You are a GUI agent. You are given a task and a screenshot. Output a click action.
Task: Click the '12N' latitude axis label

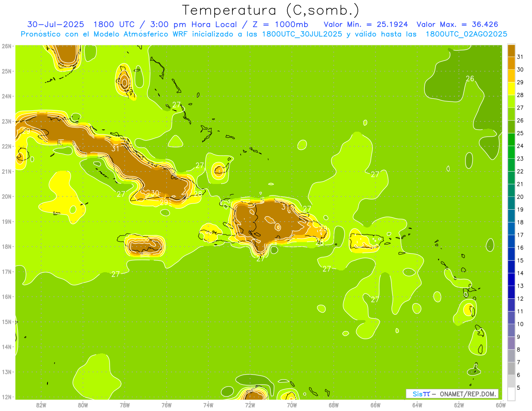7,397
